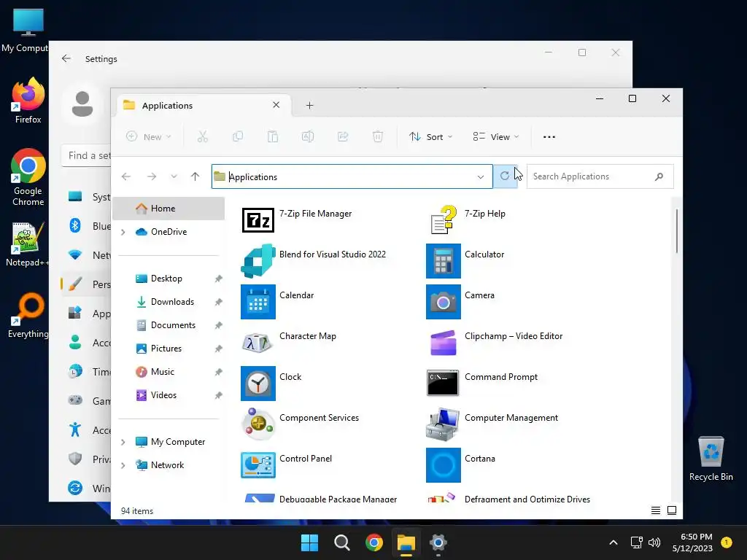The width and height of the screenshot is (747, 560).
Task: Click the Copy toolbar icon
Action: [x=237, y=136]
